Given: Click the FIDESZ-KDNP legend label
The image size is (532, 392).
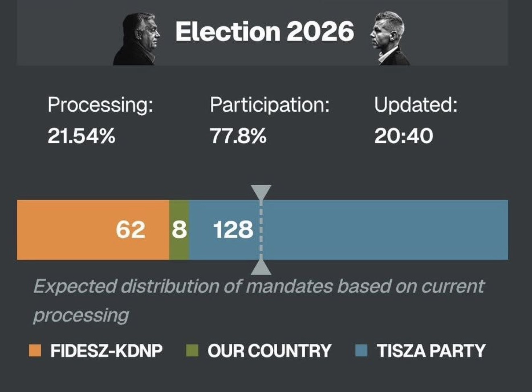Looking at the screenshot, I should [x=106, y=351].
